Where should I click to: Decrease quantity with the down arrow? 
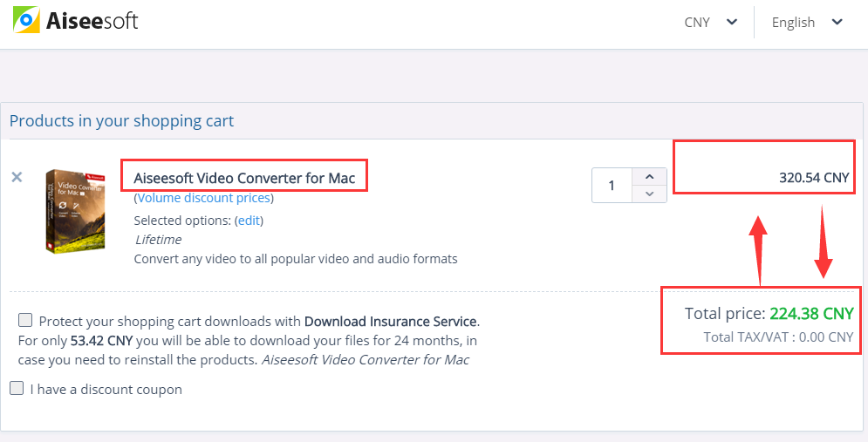coord(649,194)
